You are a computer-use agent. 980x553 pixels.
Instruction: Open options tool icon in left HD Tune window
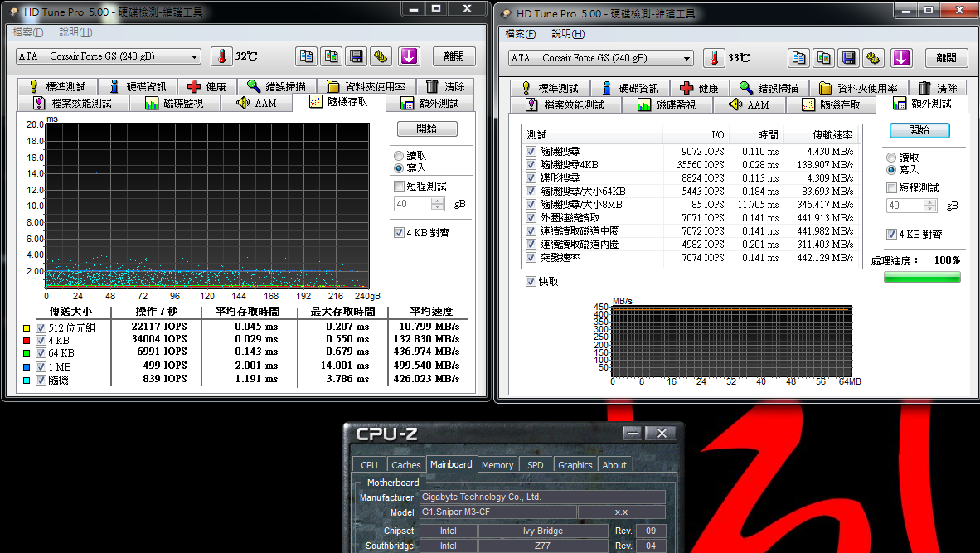(x=381, y=56)
